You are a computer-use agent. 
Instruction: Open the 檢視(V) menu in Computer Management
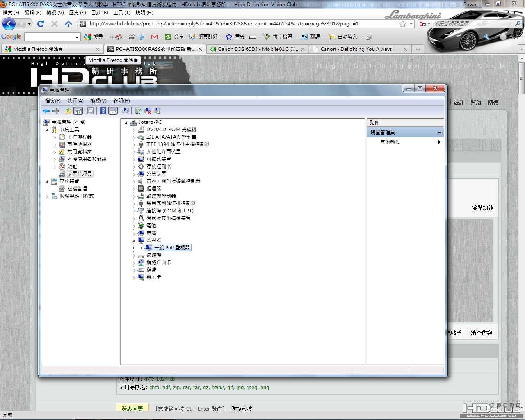98,100
